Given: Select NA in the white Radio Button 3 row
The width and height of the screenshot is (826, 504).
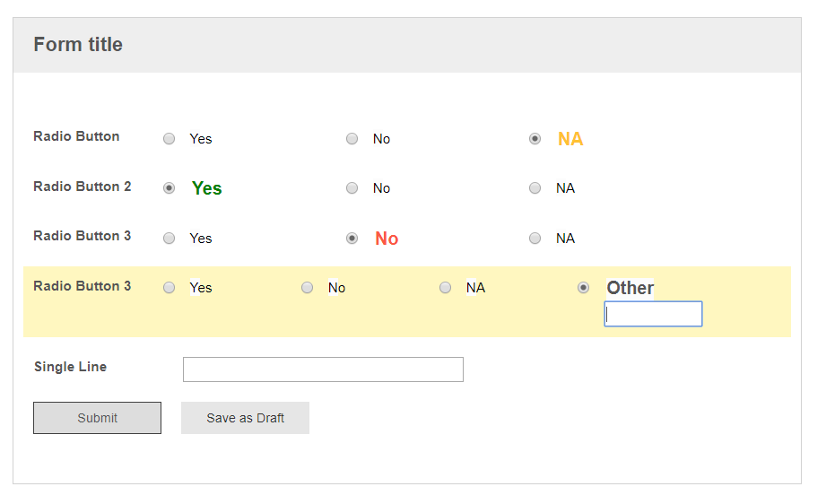Looking at the screenshot, I should [x=535, y=239].
